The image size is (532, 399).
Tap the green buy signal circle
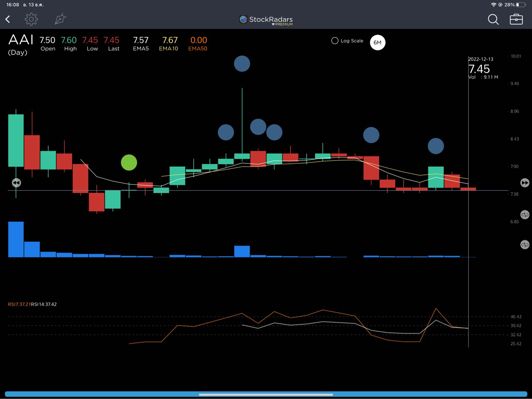click(x=129, y=162)
